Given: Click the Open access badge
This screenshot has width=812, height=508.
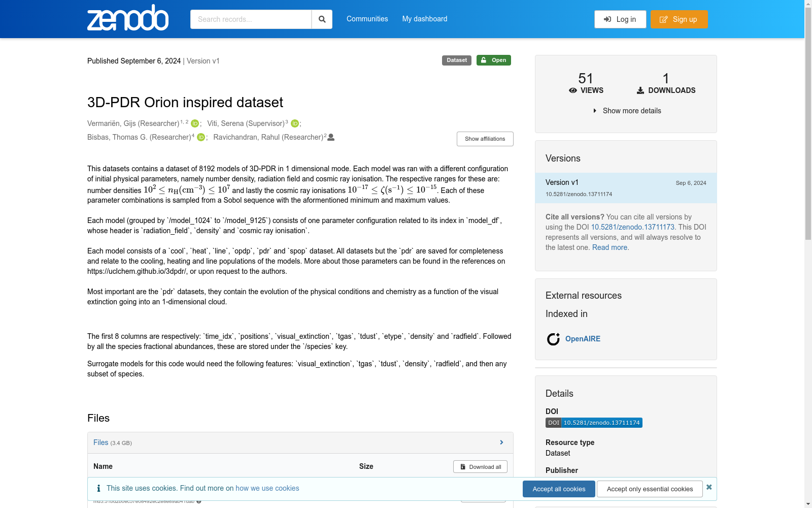Looking at the screenshot, I should click(x=494, y=60).
